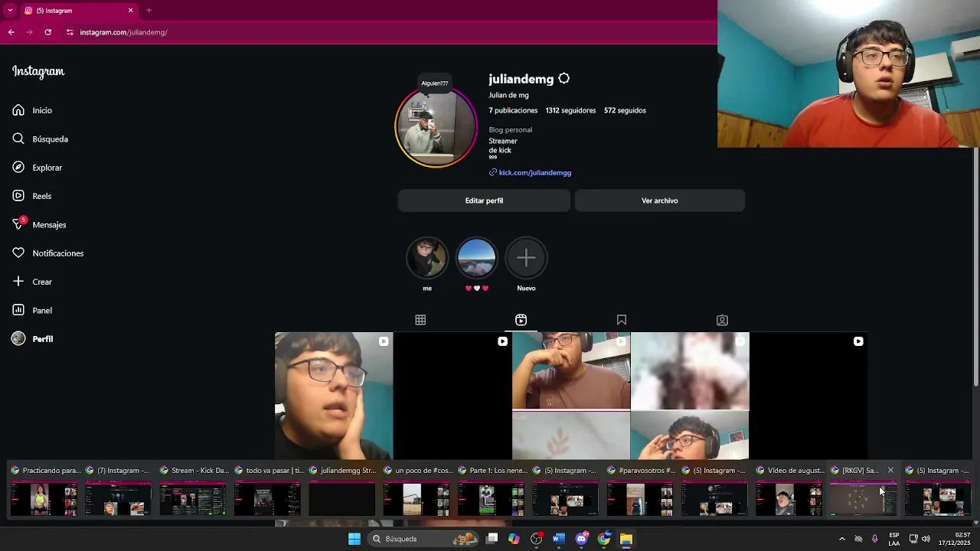Open the tab search dropdown in Chrome

(x=10, y=10)
